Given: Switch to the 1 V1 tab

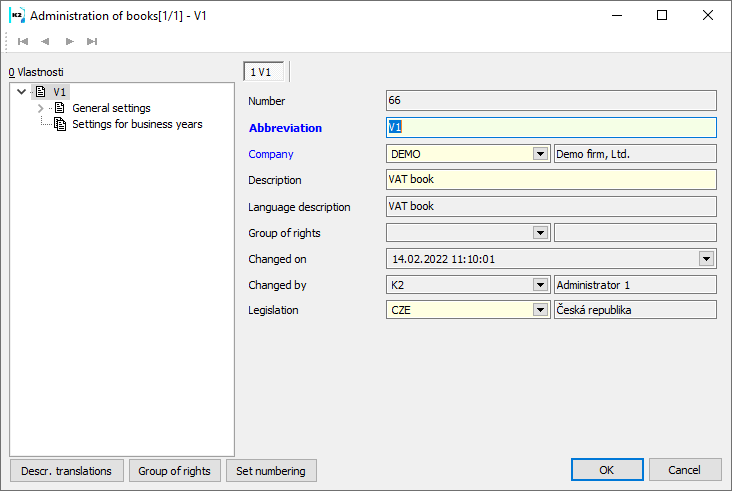Looking at the screenshot, I should click(x=265, y=72).
